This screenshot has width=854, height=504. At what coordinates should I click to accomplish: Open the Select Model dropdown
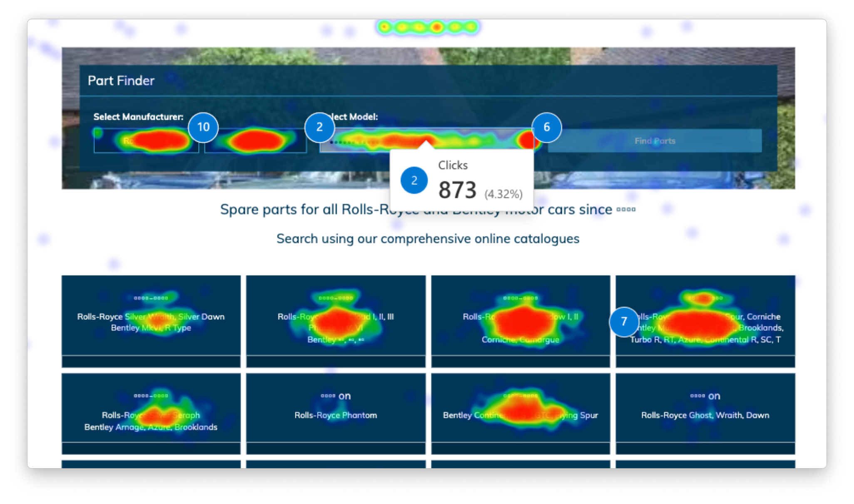427,140
